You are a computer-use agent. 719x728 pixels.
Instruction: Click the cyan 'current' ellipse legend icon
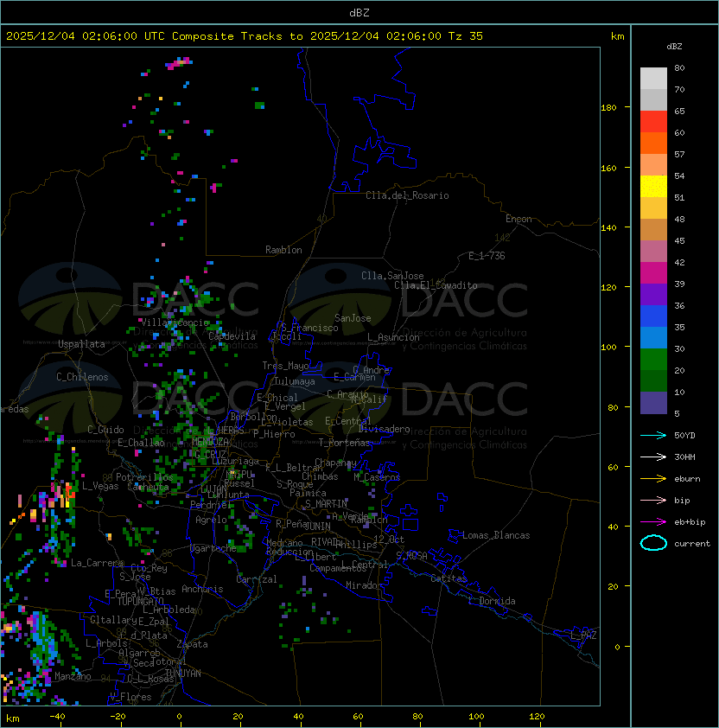coord(653,543)
